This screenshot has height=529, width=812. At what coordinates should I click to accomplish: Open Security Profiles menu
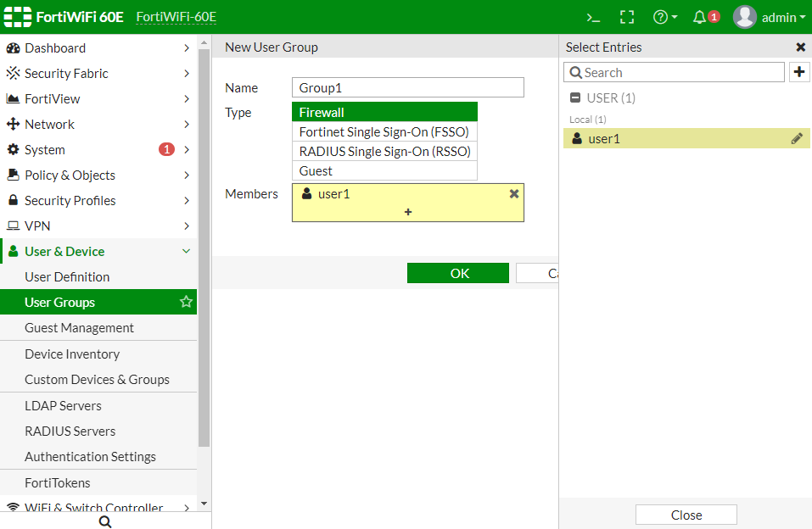(98, 200)
